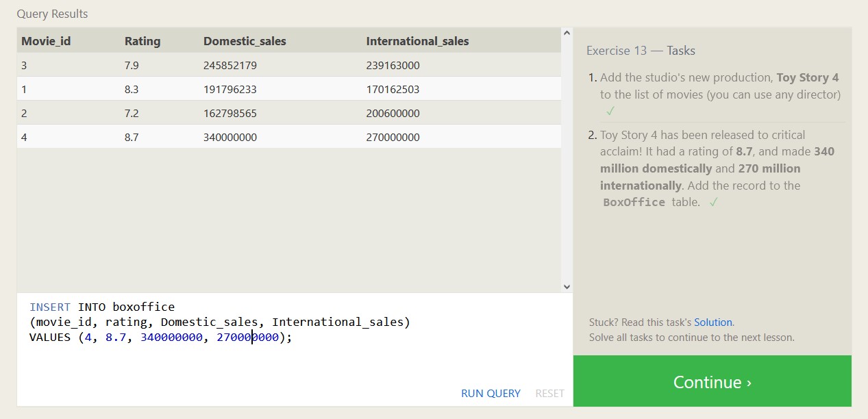Click Movie_id 2 in the third row
This screenshot has height=419, width=868.
point(25,114)
